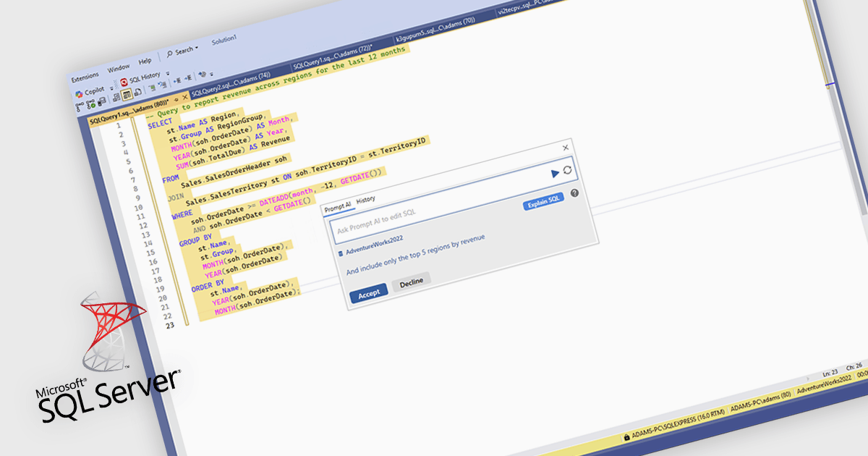The height and width of the screenshot is (456, 868).
Task: Click the Solution1 title text
Action: pyautogui.click(x=224, y=41)
